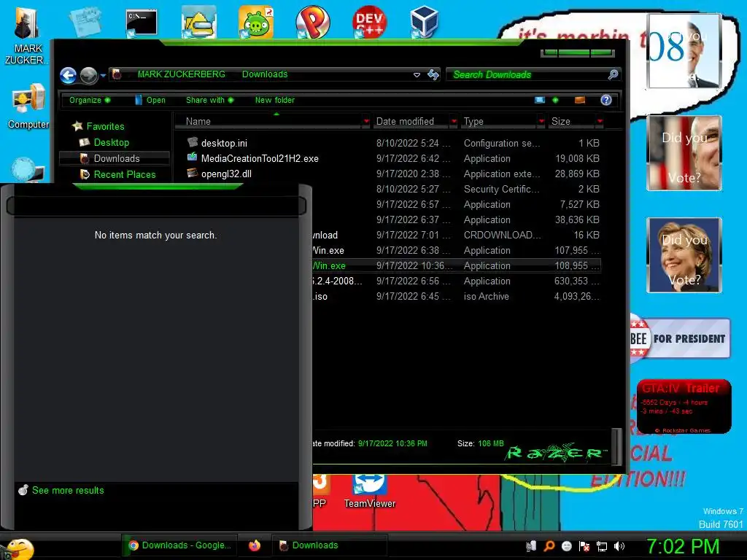Select the CRDOWNLOAD file row
Screen dimensions: 747x560
[457, 235]
